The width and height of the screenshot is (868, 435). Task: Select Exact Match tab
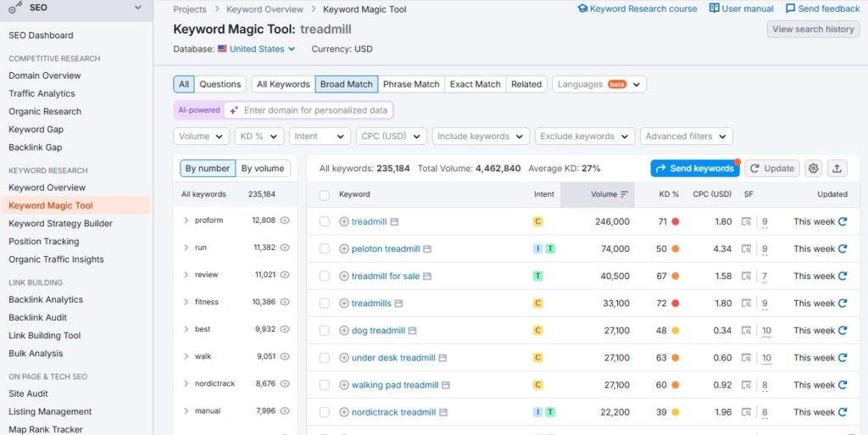pyautogui.click(x=475, y=84)
